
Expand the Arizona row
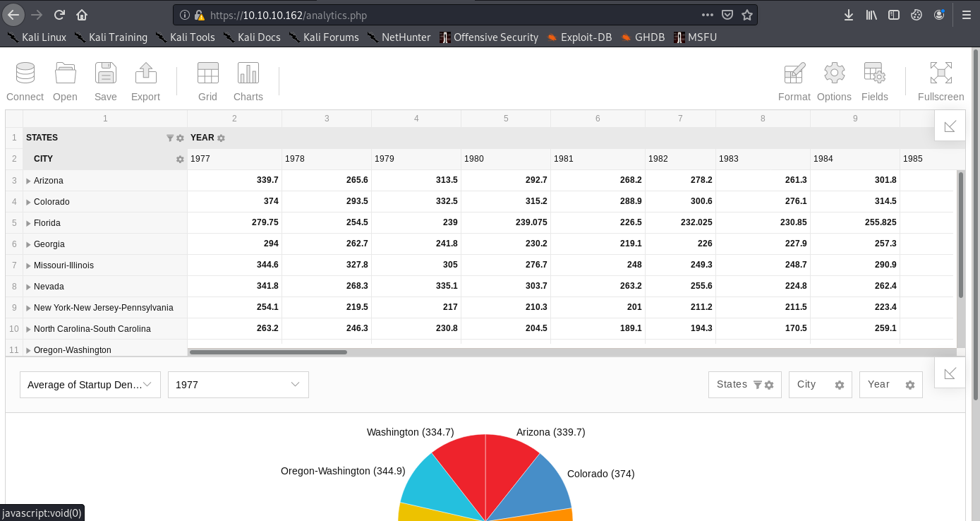click(28, 181)
